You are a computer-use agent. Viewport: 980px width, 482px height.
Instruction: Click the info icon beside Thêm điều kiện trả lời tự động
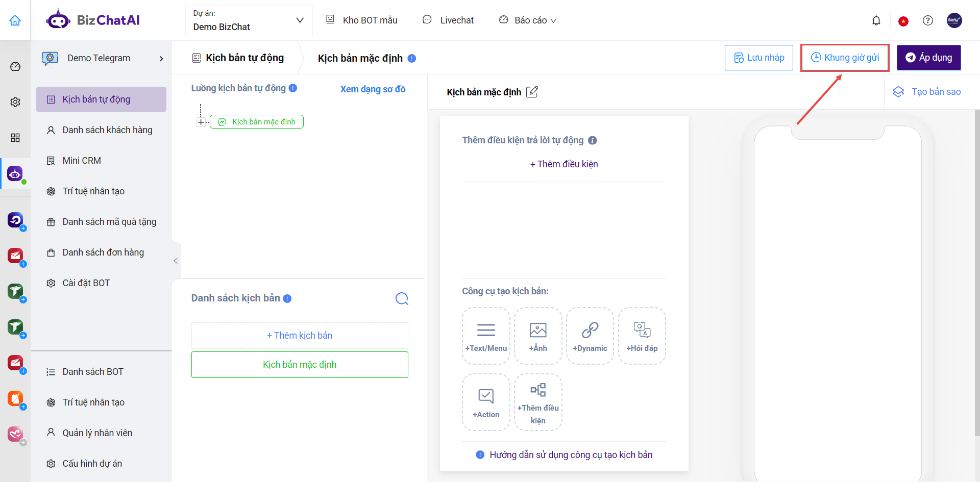(x=593, y=140)
